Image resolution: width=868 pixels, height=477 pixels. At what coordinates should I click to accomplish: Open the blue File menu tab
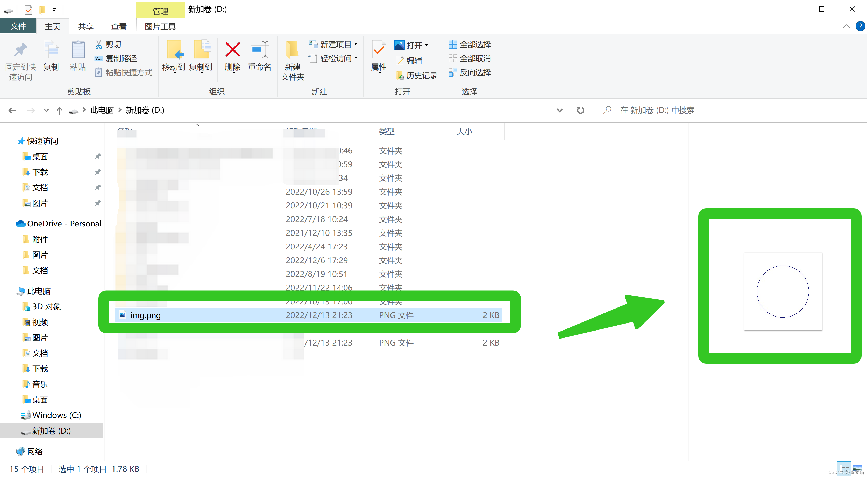pyautogui.click(x=18, y=26)
